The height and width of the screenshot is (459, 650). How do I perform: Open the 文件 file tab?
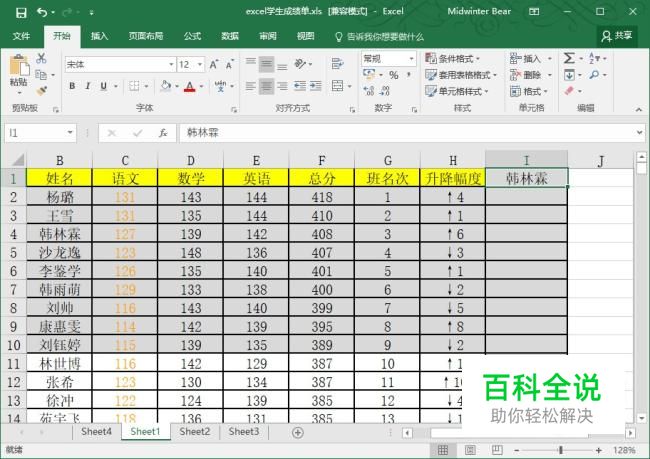tap(21, 36)
